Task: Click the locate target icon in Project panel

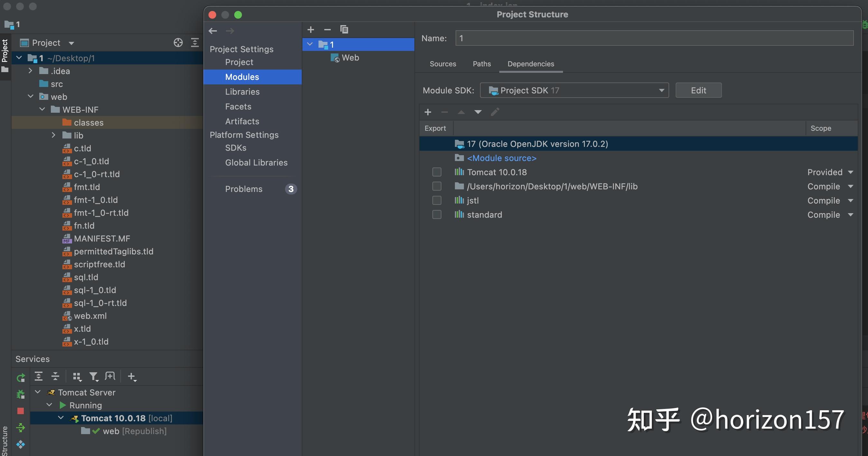Action: 178,43
